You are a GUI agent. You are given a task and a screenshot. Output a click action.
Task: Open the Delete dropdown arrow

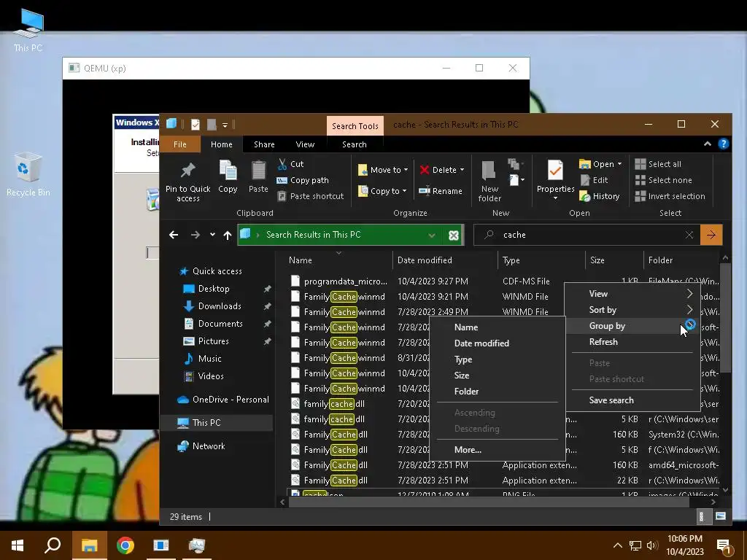click(462, 170)
